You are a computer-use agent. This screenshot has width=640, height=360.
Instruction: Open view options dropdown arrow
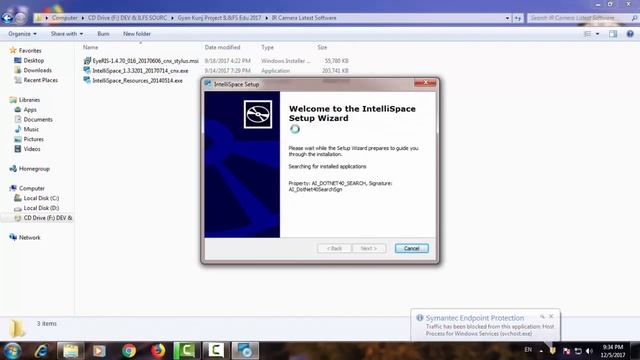tap(598, 34)
